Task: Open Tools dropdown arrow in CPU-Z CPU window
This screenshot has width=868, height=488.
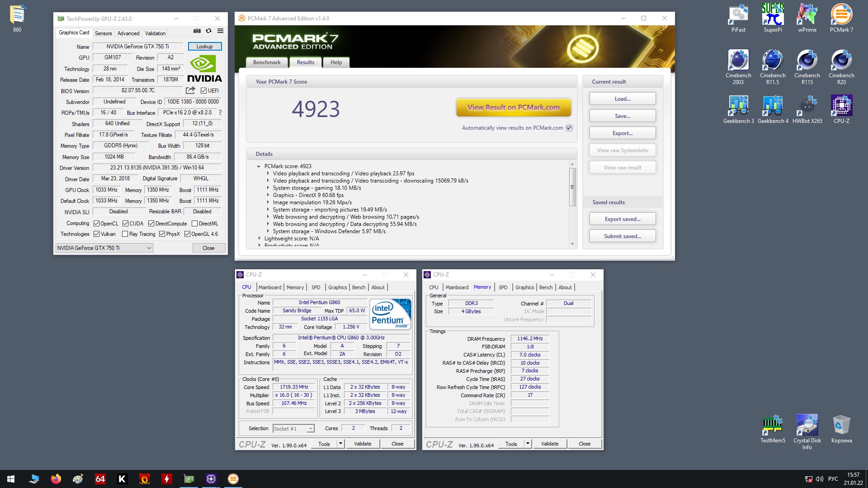Action: coord(340,444)
